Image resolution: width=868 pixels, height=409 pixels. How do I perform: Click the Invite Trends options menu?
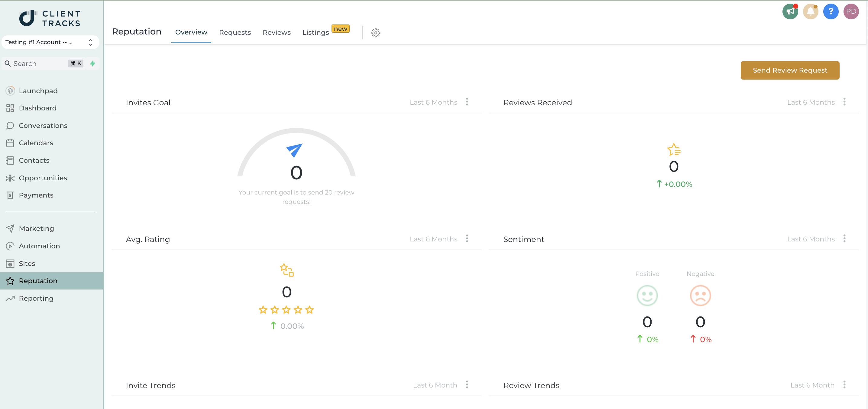coord(467,384)
